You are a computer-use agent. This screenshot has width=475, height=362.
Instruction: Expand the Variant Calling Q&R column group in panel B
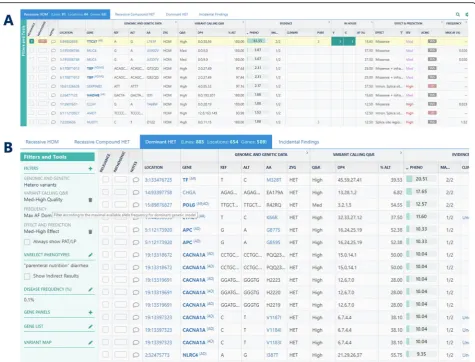point(401,153)
